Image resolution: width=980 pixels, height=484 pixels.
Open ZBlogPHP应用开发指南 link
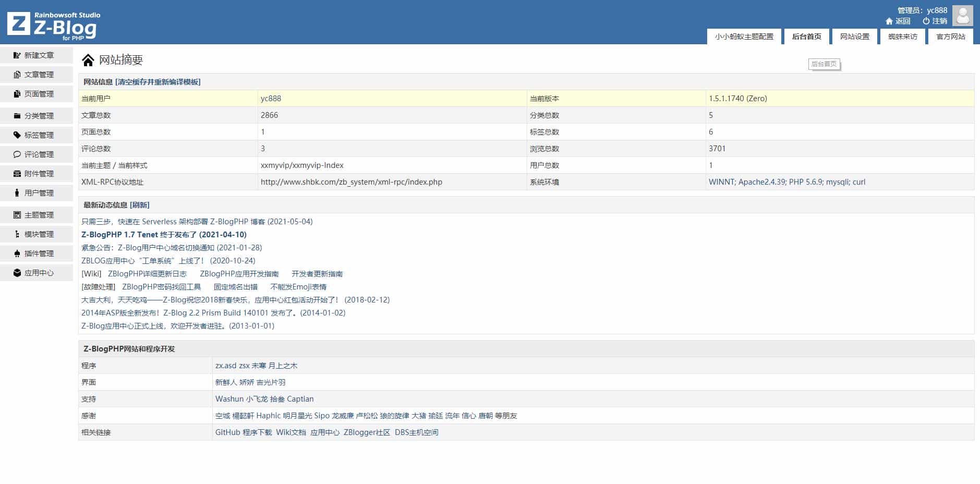(239, 274)
